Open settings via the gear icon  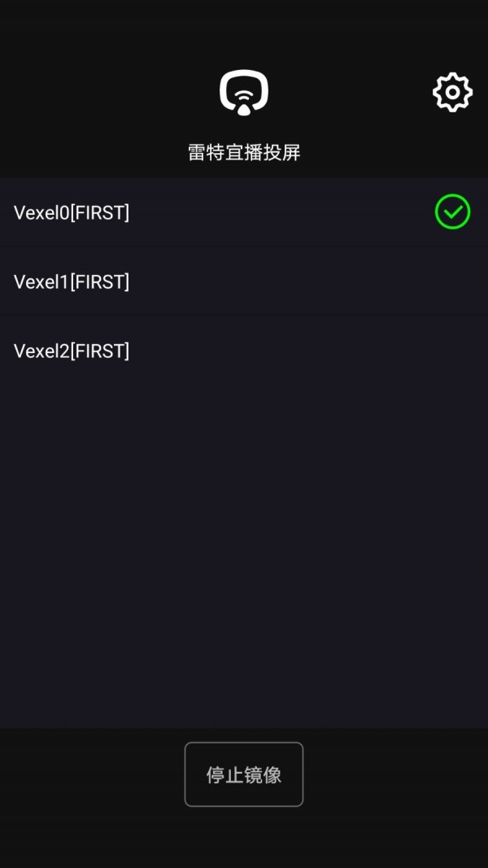pyautogui.click(x=452, y=93)
